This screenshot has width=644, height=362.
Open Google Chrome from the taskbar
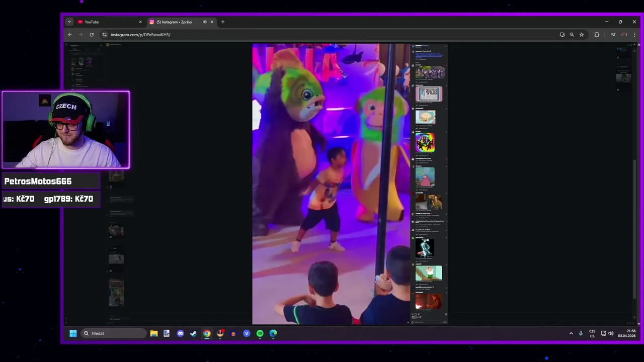tap(207, 333)
